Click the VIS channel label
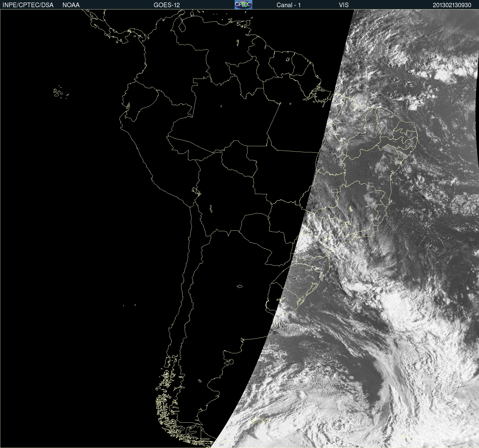 [344, 5]
